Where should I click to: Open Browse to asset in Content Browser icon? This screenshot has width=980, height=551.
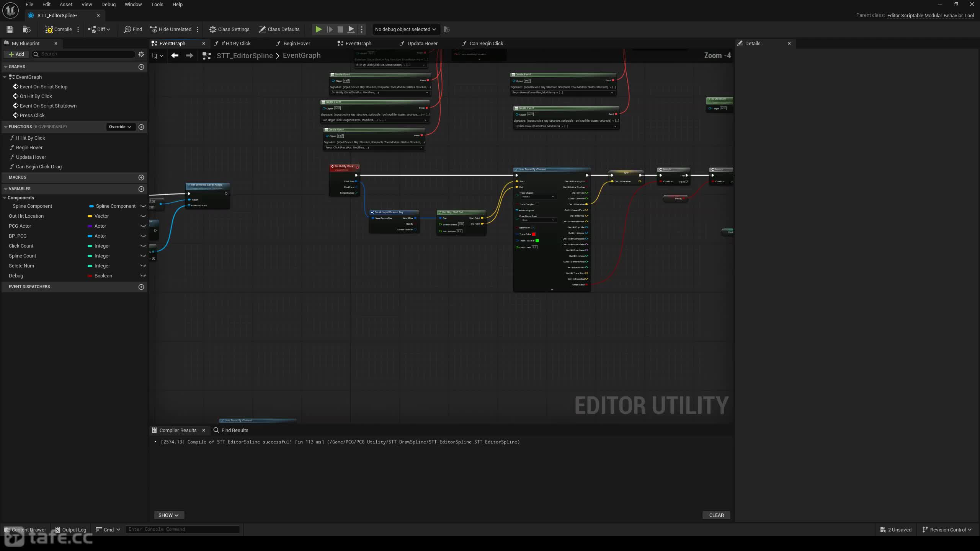click(x=26, y=29)
